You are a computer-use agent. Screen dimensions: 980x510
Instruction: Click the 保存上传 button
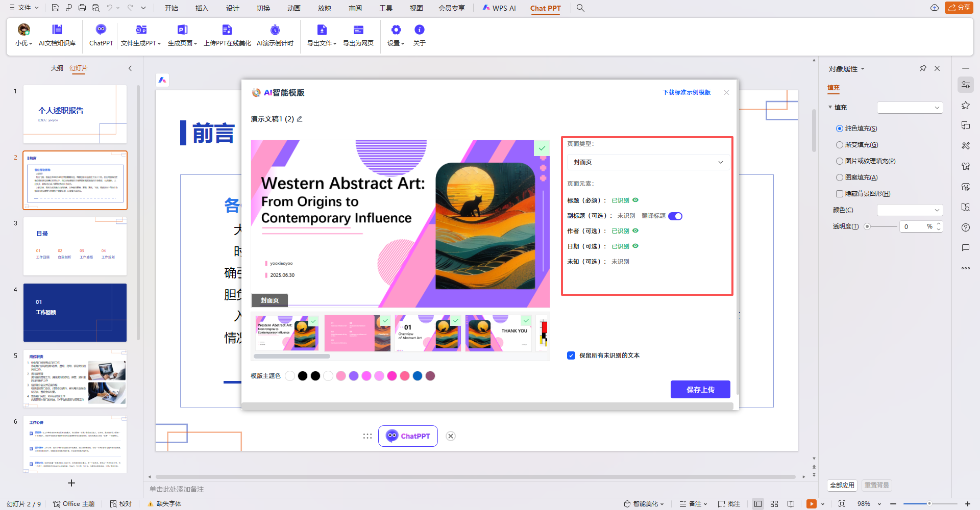point(700,390)
